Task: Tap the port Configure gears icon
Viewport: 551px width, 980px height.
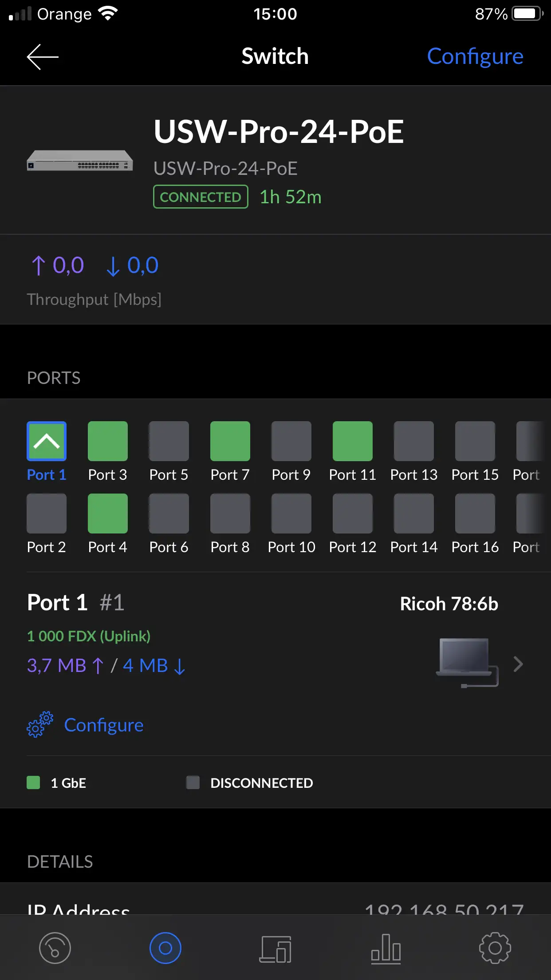Action: pos(40,725)
